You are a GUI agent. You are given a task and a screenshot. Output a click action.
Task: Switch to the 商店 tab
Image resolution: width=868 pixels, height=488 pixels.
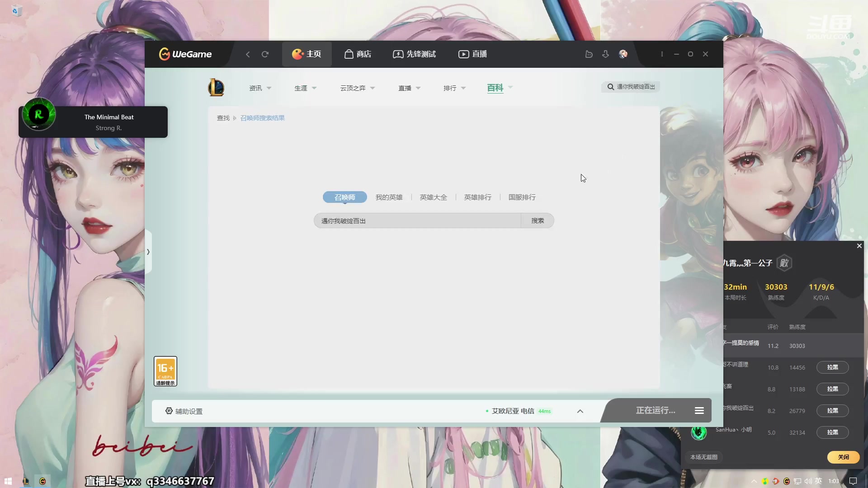pos(358,54)
